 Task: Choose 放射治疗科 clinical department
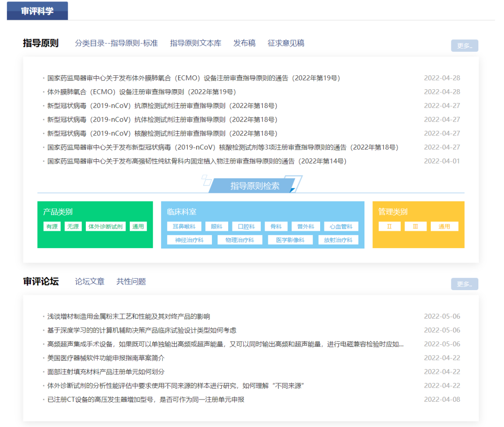pyautogui.click(x=338, y=240)
